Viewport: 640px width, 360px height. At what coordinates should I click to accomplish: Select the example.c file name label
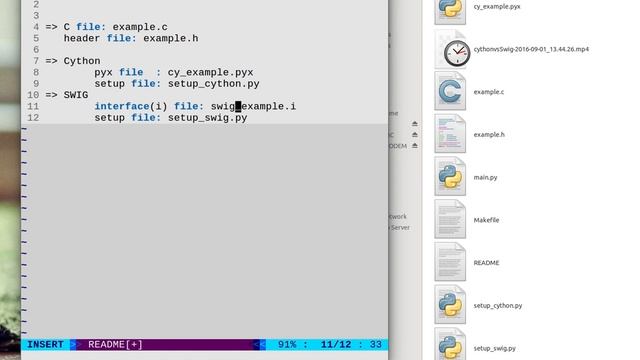click(x=489, y=92)
